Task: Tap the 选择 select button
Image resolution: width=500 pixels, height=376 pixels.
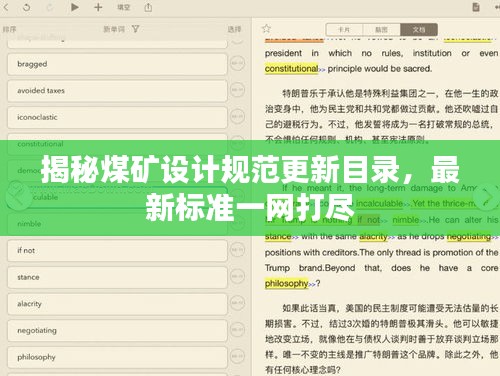Action: click(234, 29)
